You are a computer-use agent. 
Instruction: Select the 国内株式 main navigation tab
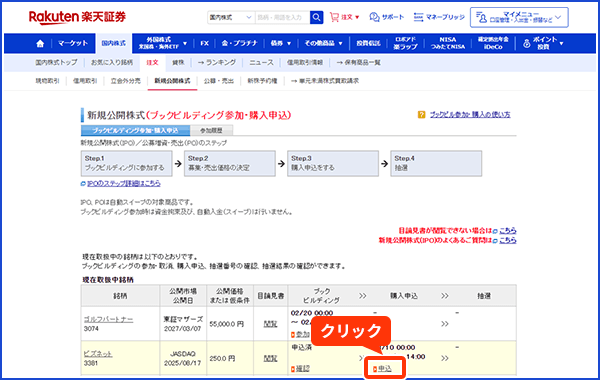point(114,43)
